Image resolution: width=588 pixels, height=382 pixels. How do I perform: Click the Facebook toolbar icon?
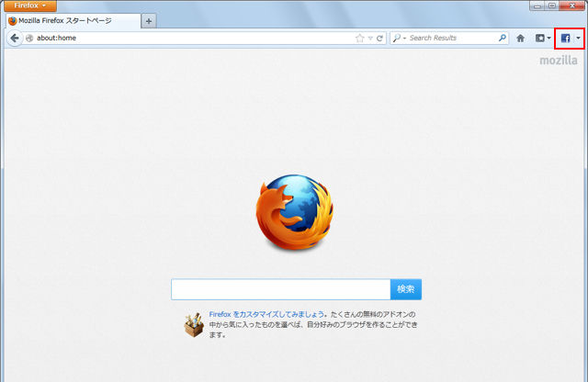[x=566, y=38]
